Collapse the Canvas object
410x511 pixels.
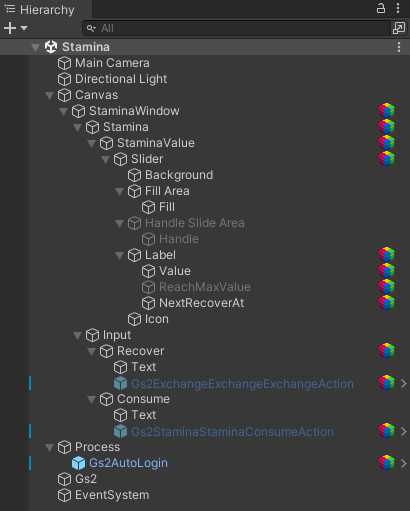click(49, 96)
